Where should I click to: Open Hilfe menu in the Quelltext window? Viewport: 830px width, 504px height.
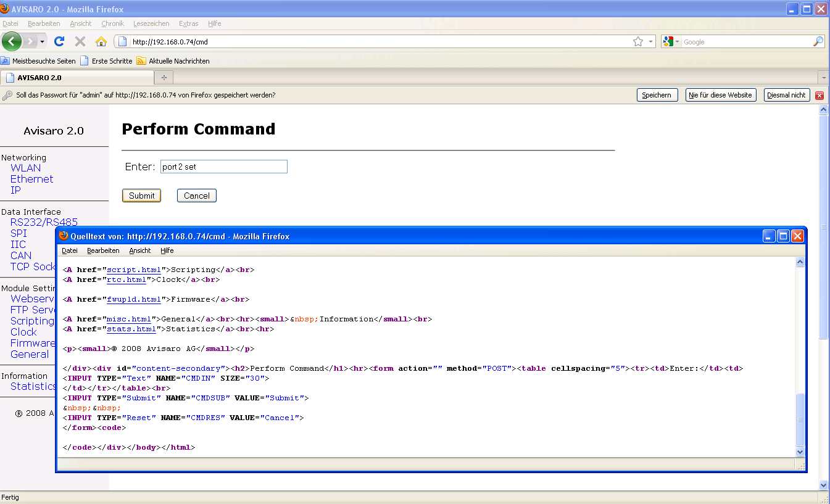[x=167, y=250]
